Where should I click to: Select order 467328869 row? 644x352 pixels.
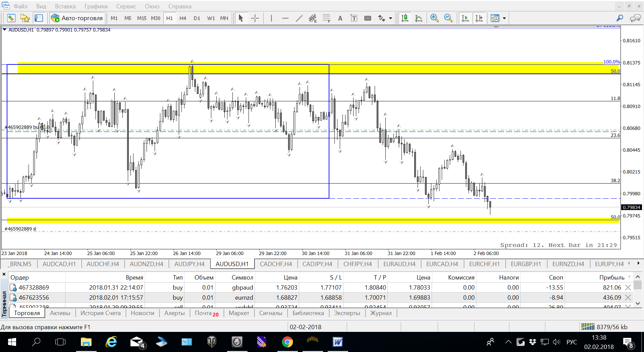(320, 288)
